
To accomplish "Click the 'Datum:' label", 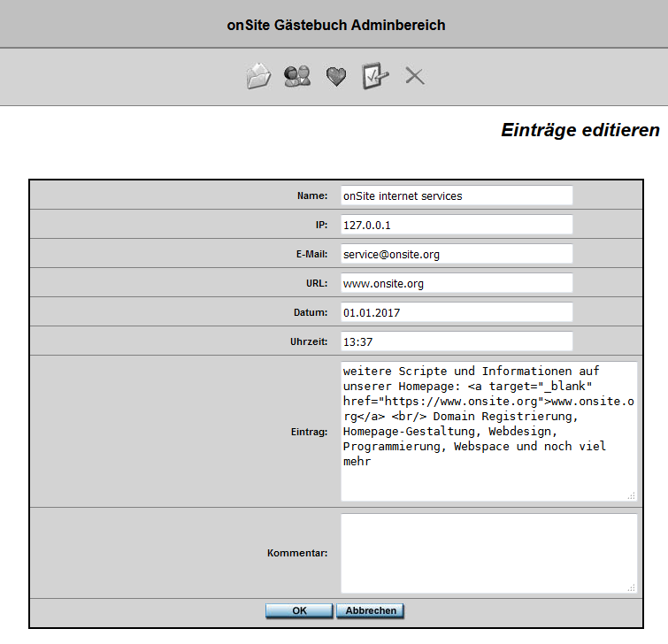I will coord(311,312).
